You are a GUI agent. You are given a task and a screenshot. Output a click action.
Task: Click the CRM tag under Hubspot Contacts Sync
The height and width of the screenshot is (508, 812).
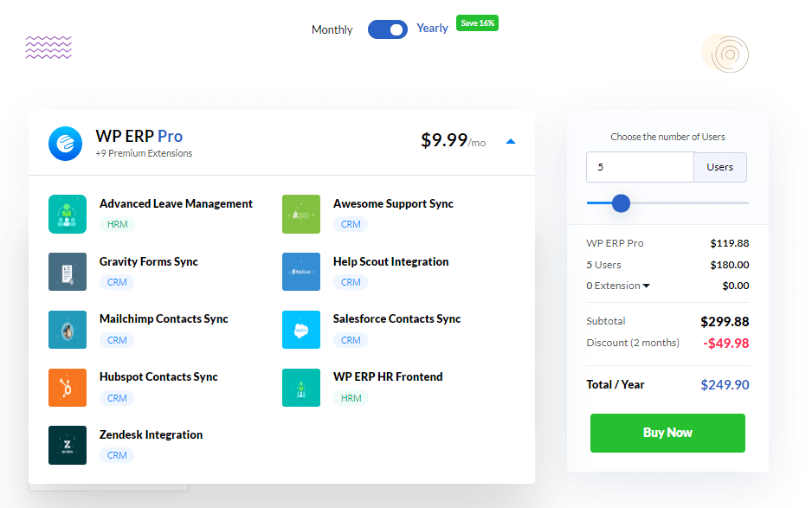click(x=117, y=398)
